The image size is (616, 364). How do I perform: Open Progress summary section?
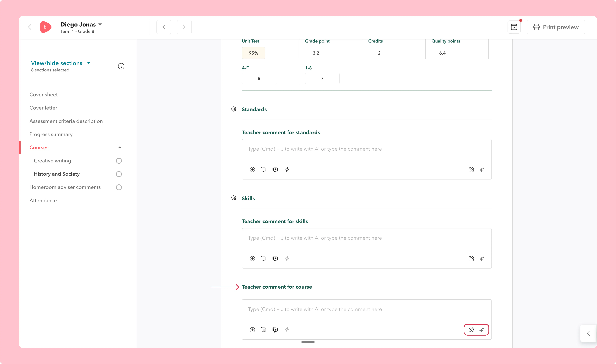(x=51, y=134)
